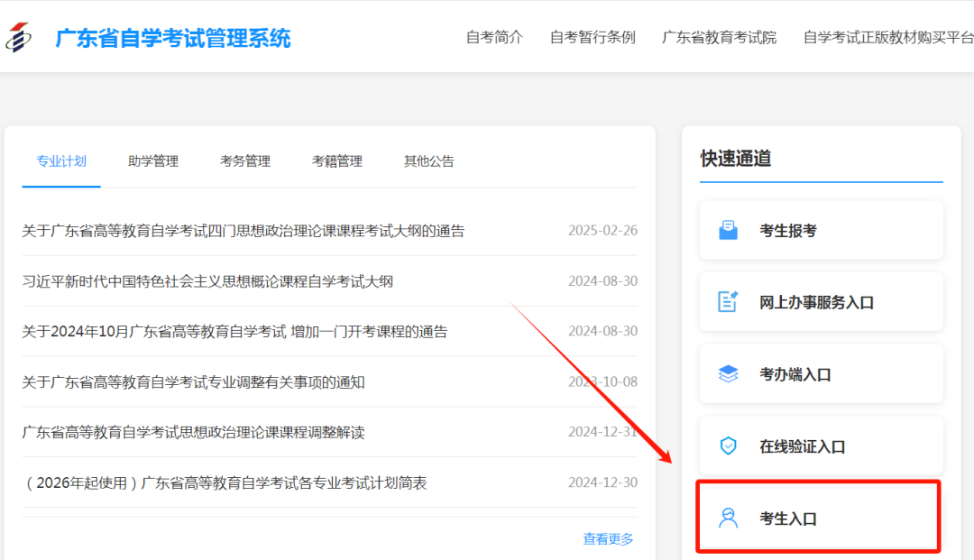This screenshot has width=974, height=560.
Task: Click the 在线验证入口 shield icon
Action: (728, 446)
